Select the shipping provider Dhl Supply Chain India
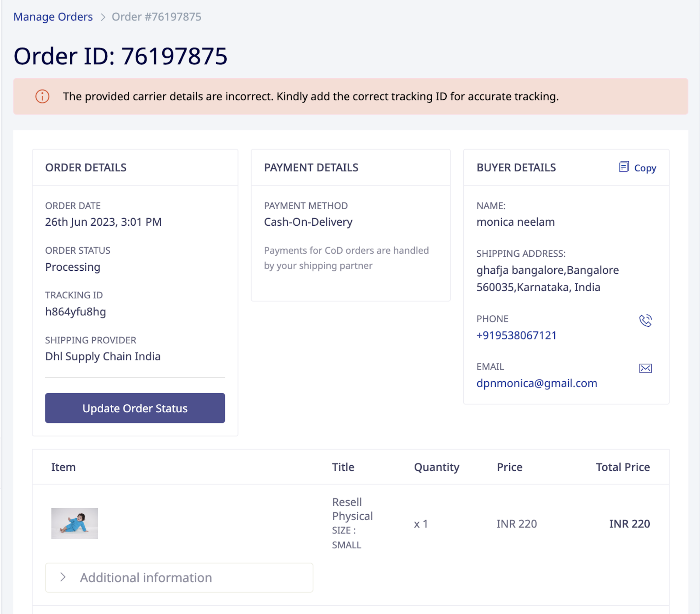This screenshot has height=614, width=700. 103,356
